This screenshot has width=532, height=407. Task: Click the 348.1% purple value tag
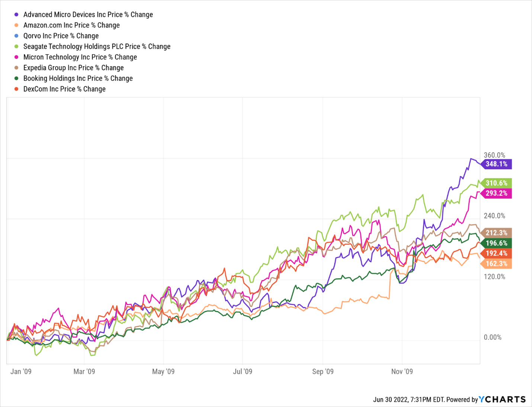click(496, 164)
